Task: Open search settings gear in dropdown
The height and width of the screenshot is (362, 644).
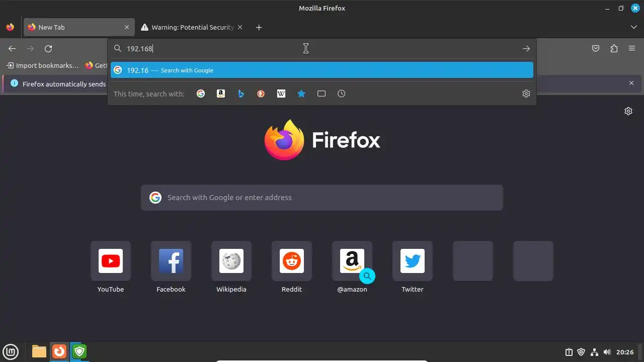Action: 526,94
